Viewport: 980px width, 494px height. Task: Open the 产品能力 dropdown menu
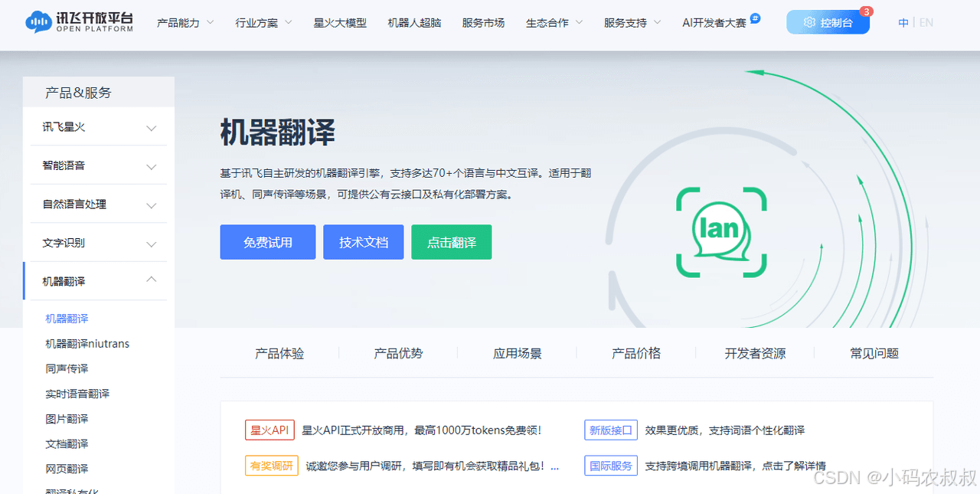(185, 23)
